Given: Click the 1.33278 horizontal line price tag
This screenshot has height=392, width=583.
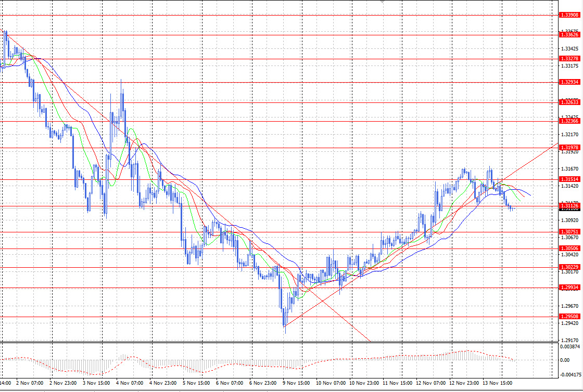Looking at the screenshot, I should click(x=569, y=59).
